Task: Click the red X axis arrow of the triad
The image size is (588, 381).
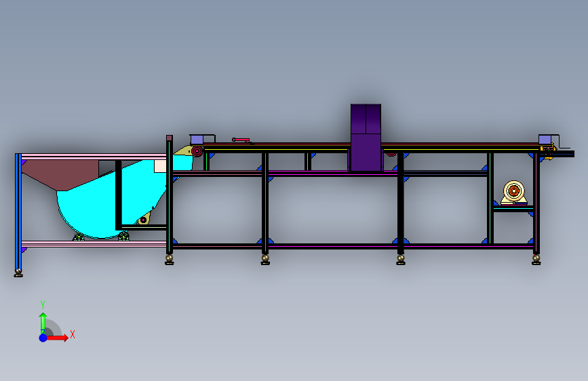Action: [57, 338]
